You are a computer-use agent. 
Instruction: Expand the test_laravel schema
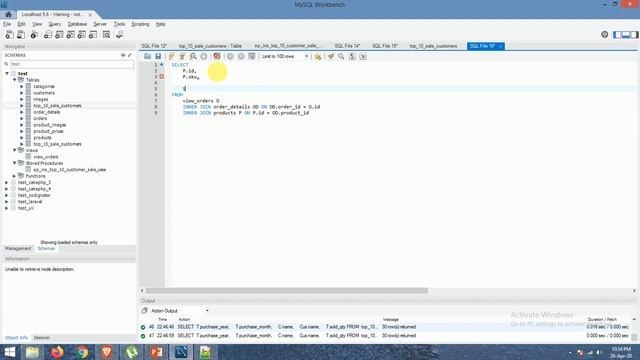click(x=7, y=202)
